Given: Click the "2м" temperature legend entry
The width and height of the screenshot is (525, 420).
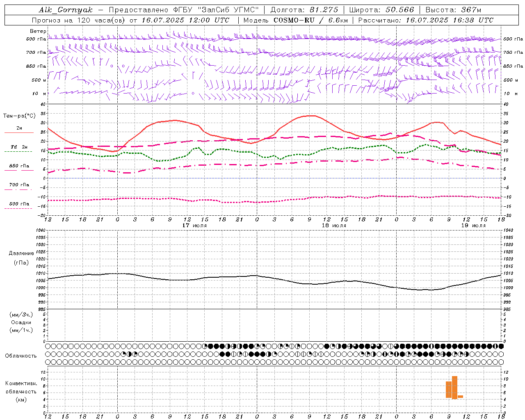Looking at the screenshot, I should 19,128.
